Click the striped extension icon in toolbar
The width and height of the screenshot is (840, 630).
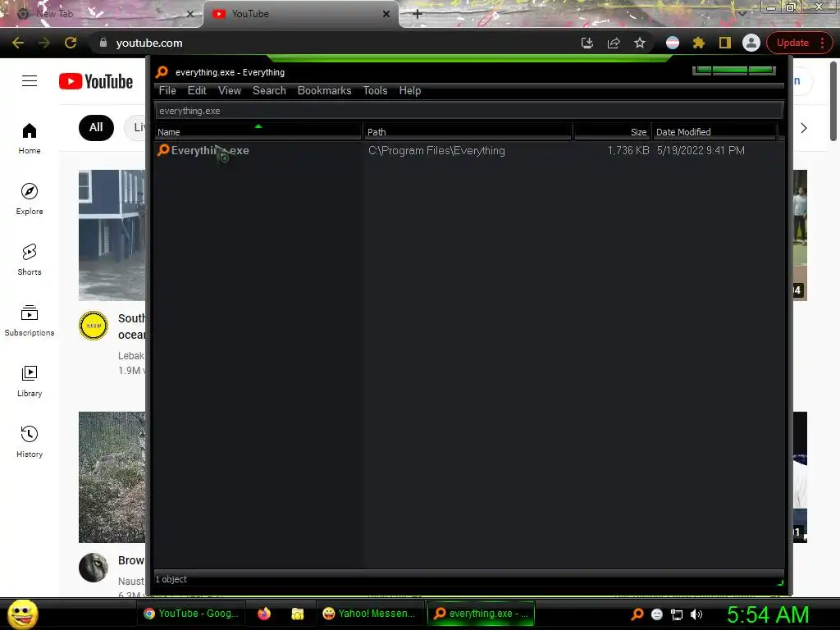(x=673, y=43)
